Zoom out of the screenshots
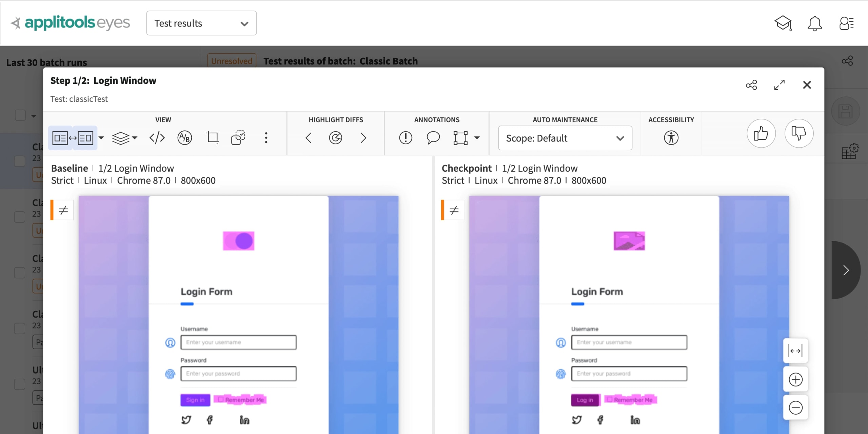This screenshot has height=434, width=868. [x=795, y=408]
